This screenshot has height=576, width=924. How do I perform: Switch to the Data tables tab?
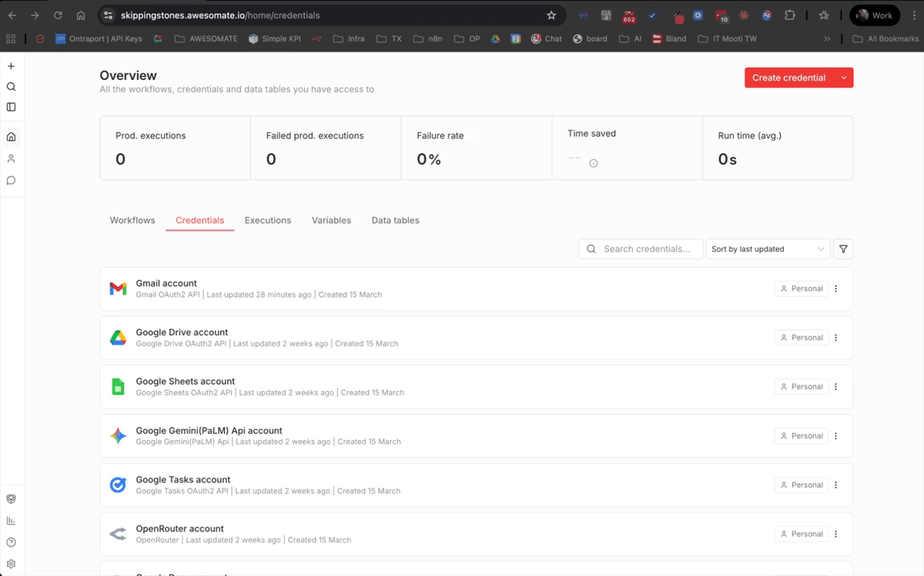click(395, 220)
